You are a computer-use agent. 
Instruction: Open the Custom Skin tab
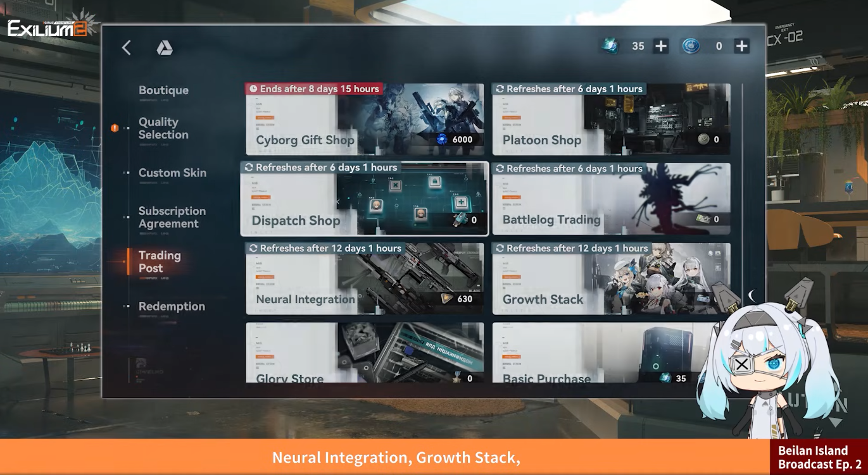point(172,173)
